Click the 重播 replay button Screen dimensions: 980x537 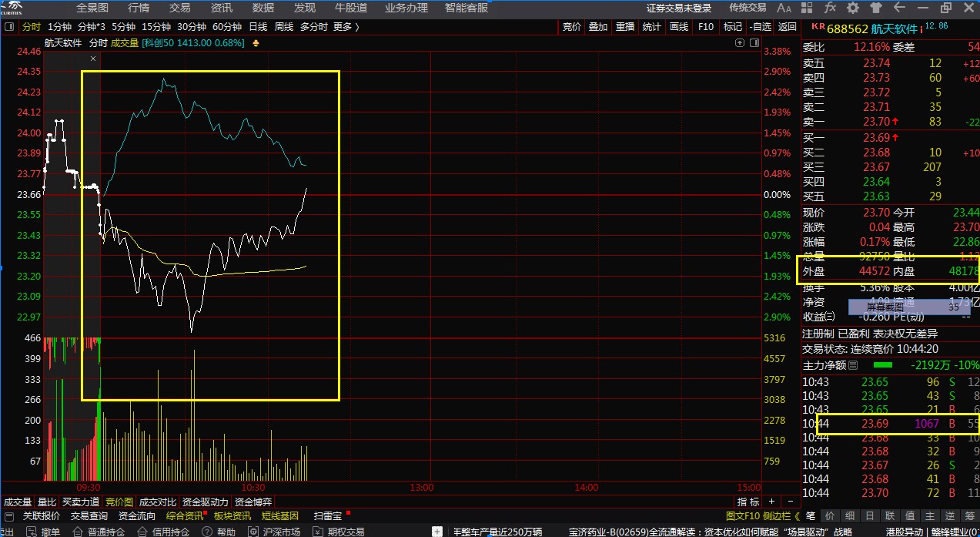(x=625, y=27)
